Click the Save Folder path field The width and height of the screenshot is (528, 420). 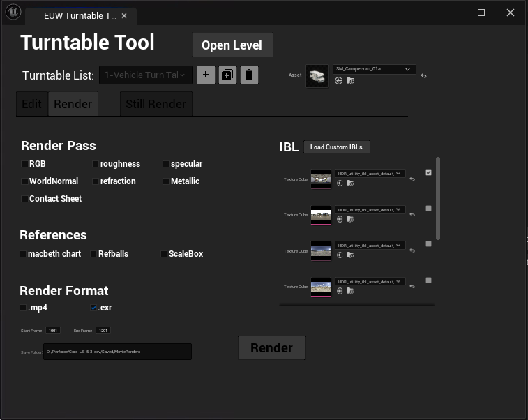tap(117, 352)
